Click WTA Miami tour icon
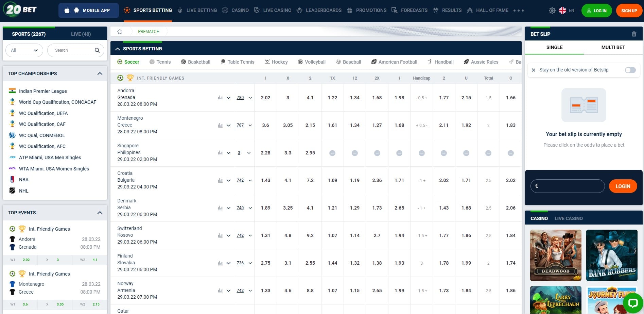644x314 pixels. 12,168
